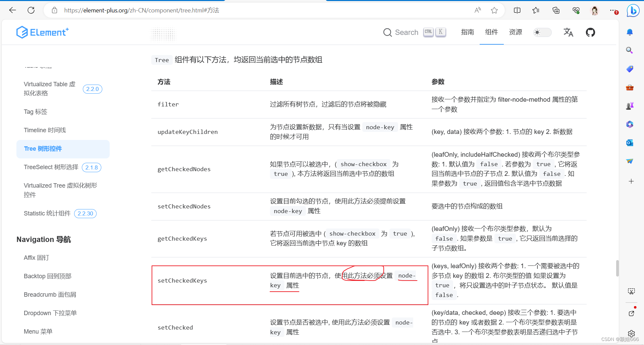Launch the web capture tool in sidebar
This screenshot has height=345, width=644.
point(631,291)
